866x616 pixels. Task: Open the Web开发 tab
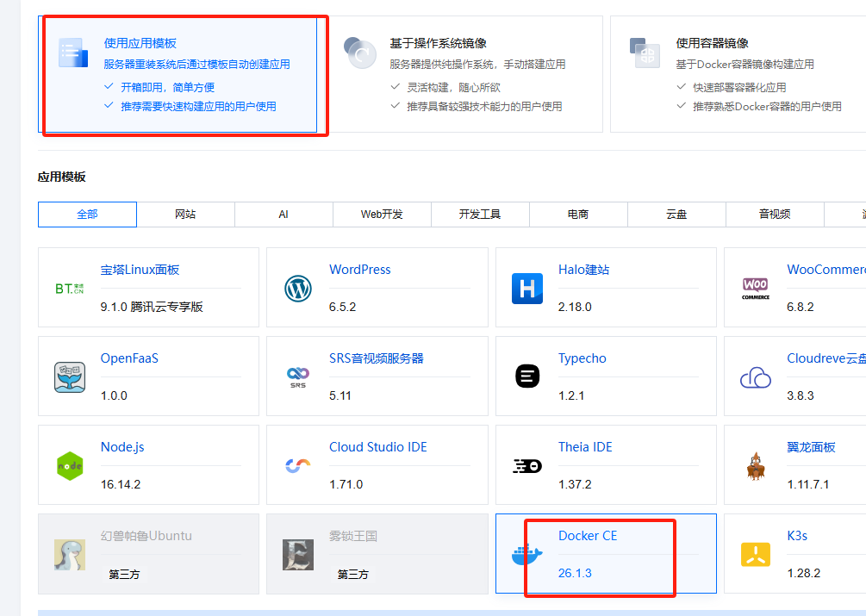[382, 215]
